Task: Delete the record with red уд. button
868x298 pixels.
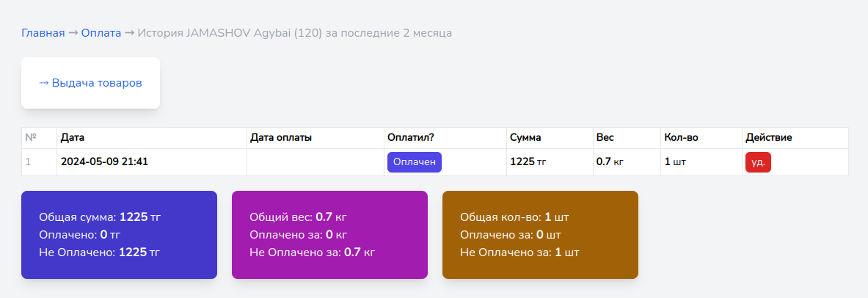Action: [x=758, y=162]
